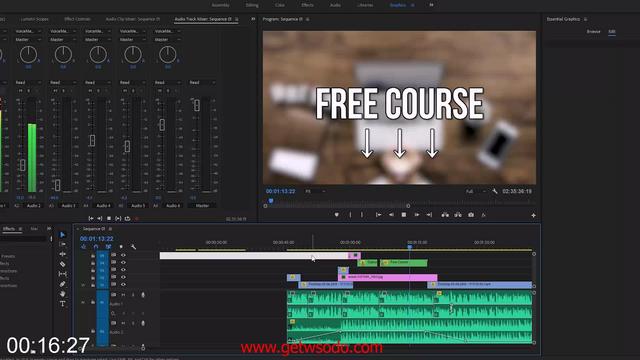Screen dimensions: 640x360
Task: Open Browse in Essential Graphics
Action: pos(593,31)
